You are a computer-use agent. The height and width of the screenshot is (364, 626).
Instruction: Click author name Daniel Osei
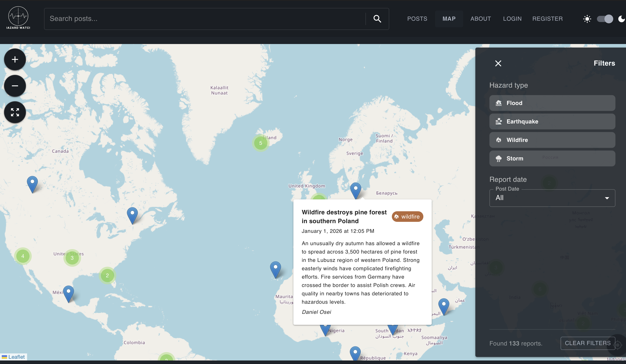pyautogui.click(x=316, y=312)
